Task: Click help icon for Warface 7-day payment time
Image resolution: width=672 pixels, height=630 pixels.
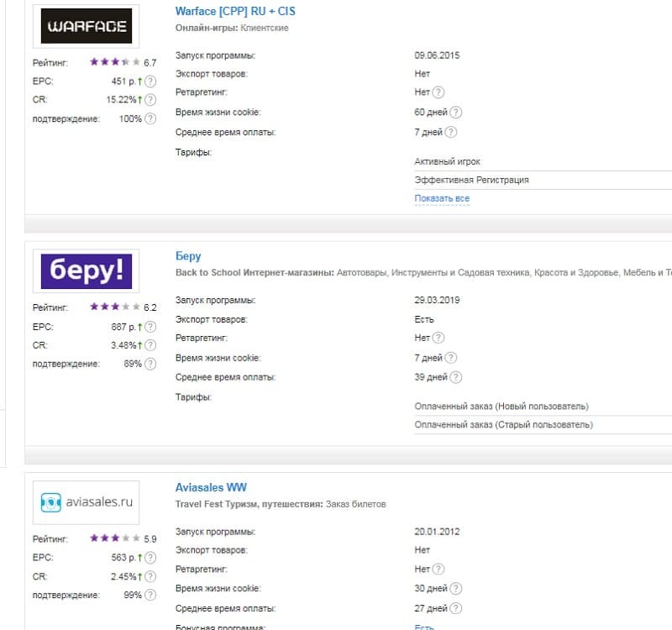Action: click(x=450, y=132)
